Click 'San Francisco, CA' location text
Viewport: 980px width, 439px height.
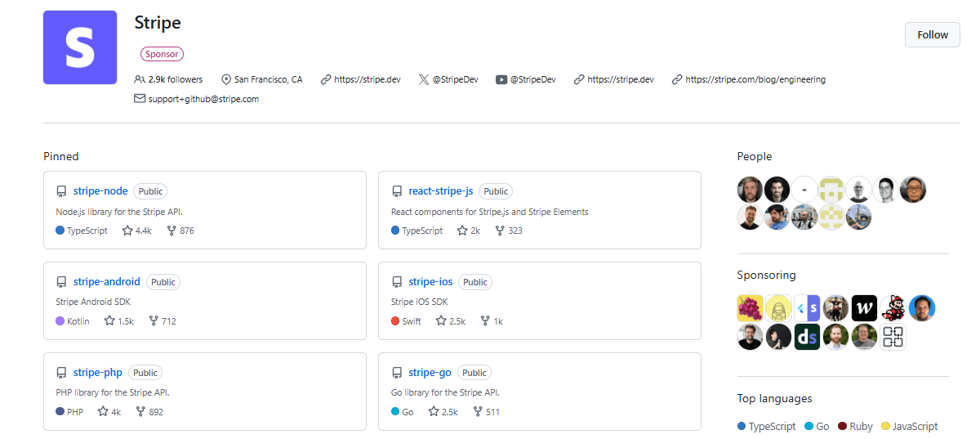(268, 79)
